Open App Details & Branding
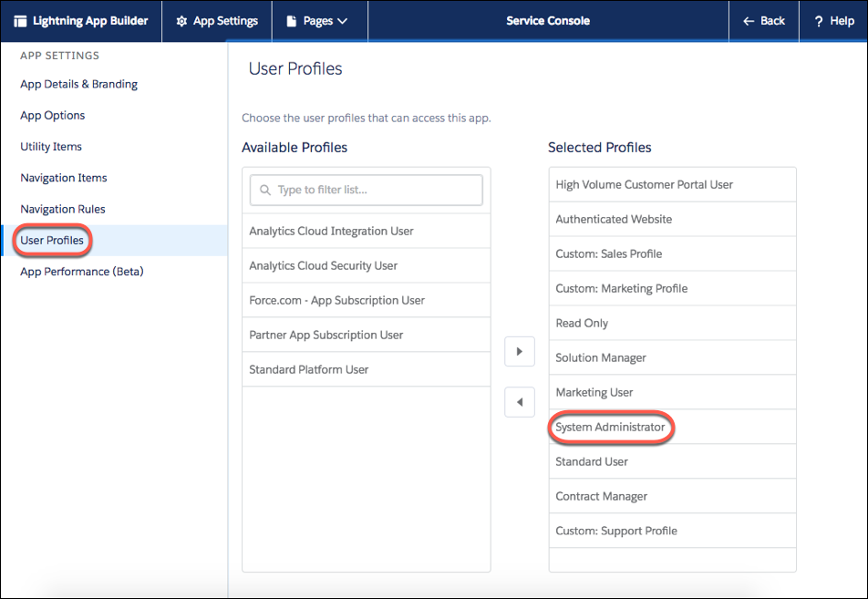This screenshot has height=599, width=868. pyautogui.click(x=78, y=84)
